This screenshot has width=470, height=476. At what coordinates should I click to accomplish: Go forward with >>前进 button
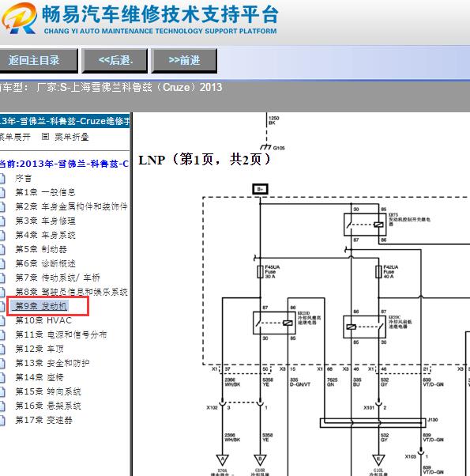(x=184, y=60)
